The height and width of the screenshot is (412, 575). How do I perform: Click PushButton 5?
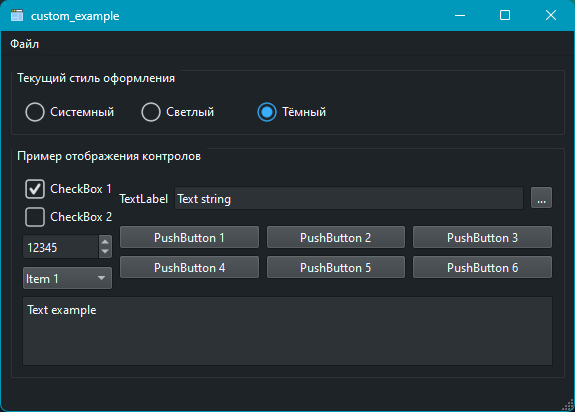pyautogui.click(x=336, y=267)
